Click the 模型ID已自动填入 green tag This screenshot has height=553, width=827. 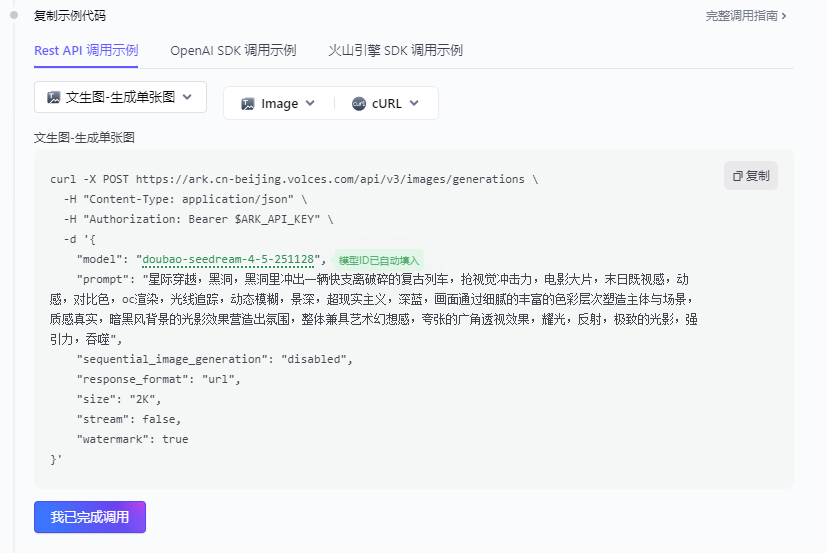click(379, 260)
